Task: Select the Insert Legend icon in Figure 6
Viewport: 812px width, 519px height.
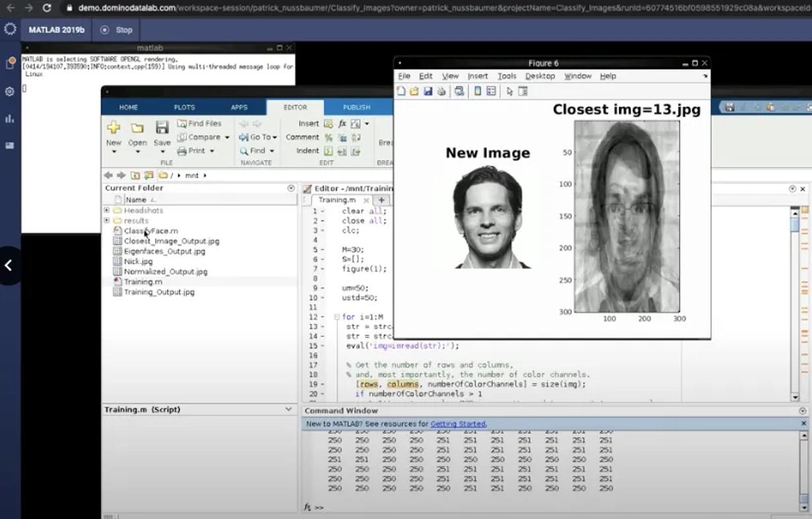Action: click(x=491, y=91)
